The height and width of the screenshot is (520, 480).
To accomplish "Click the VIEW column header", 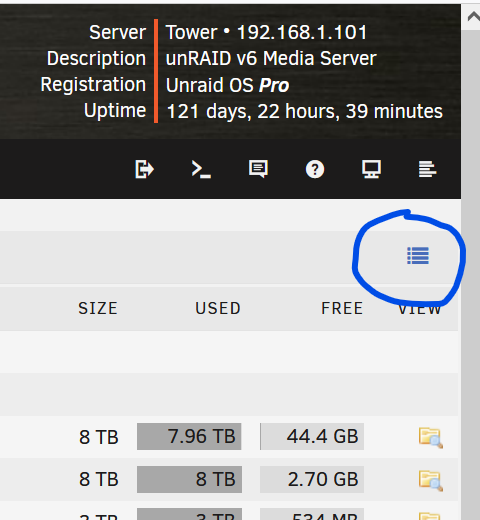I will click(x=420, y=309).
